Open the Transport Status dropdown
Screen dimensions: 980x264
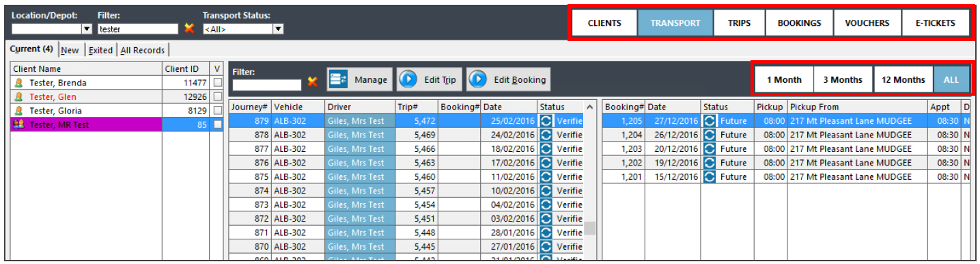(x=278, y=29)
